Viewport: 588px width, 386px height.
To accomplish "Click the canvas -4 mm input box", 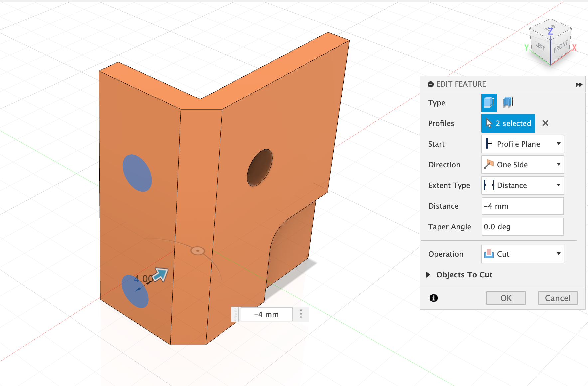I will click(x=266, y=314).
